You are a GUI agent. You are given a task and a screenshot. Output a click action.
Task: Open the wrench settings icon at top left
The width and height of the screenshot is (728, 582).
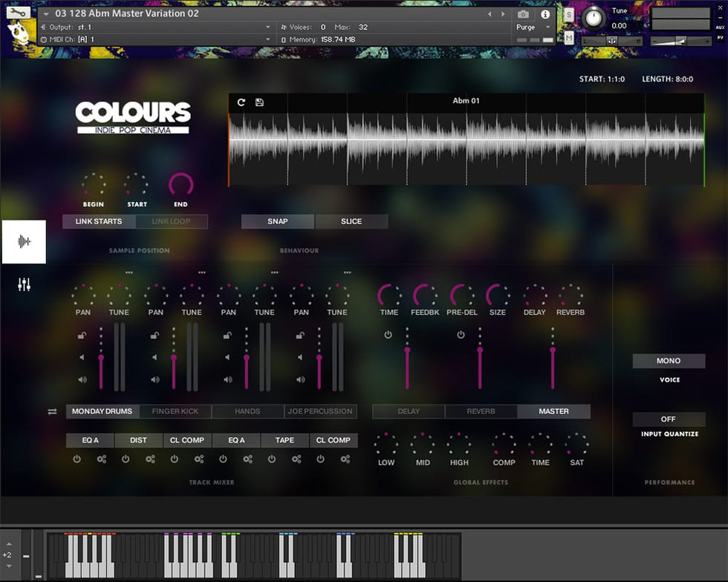click(19, 13)
